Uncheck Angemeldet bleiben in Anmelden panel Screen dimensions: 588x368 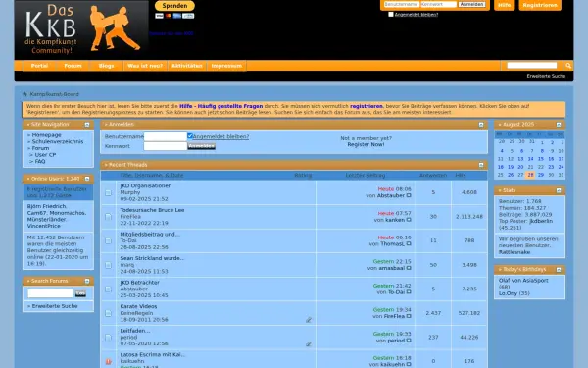click(190, 136)
